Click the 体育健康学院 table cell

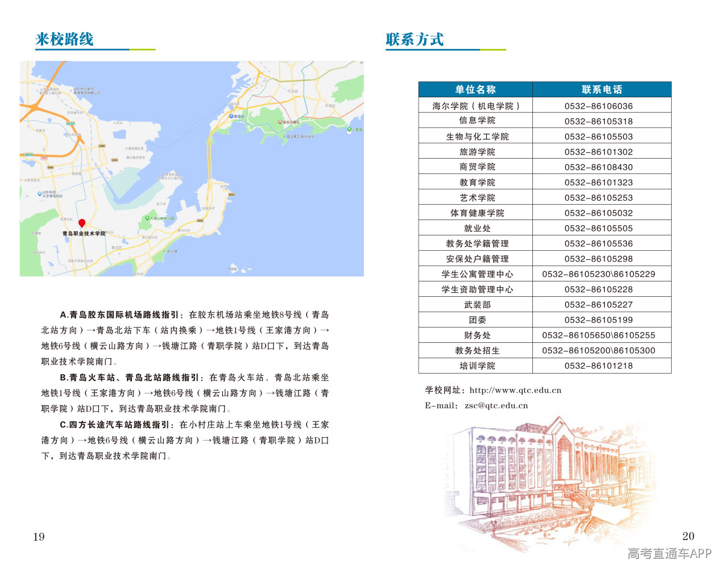[477, 213]
